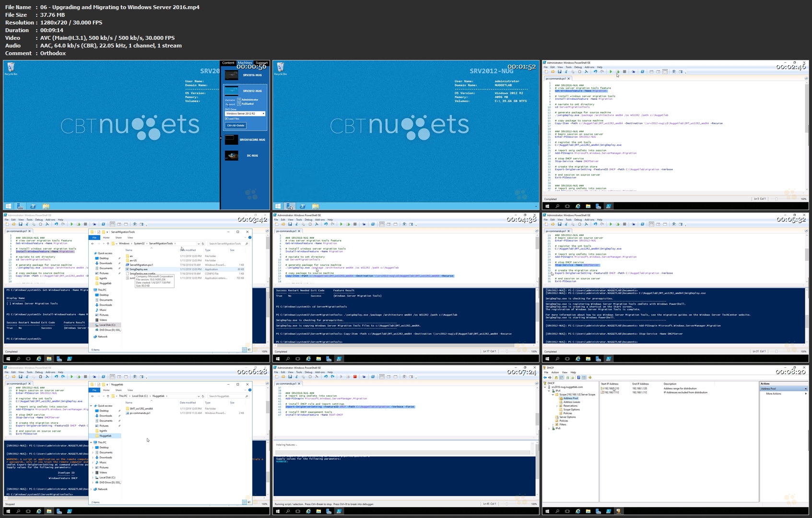Click Open folder icon in 00:03:42 ISE toolbar
The height and width of the screenshot is (518, 812).
click(x=14, y=224)
